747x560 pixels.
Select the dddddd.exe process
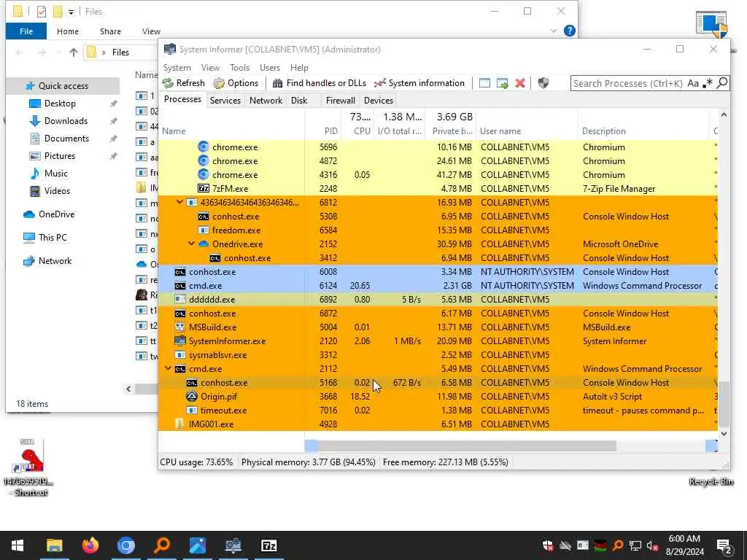438,300
